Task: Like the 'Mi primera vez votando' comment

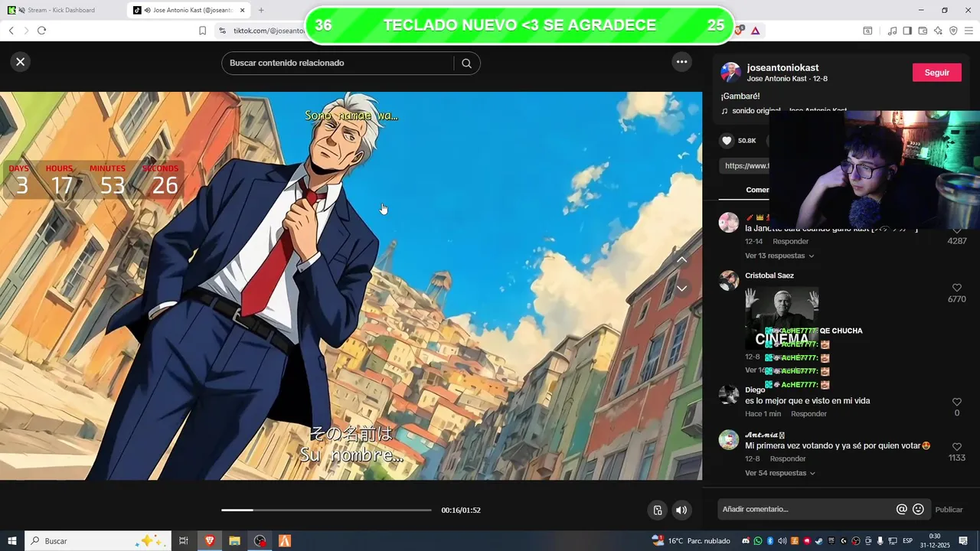Action: pyautogui.click(x=956, y=446)
